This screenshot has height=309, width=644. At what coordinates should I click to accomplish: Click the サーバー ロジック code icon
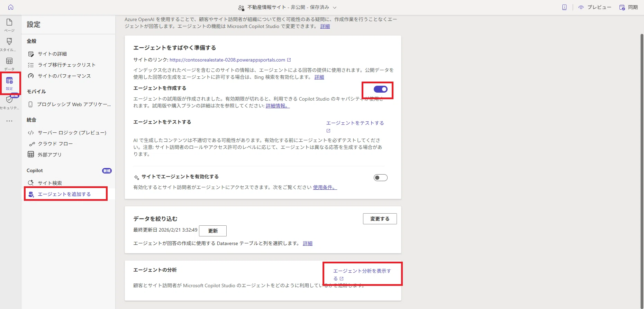(x=31, y=133)
